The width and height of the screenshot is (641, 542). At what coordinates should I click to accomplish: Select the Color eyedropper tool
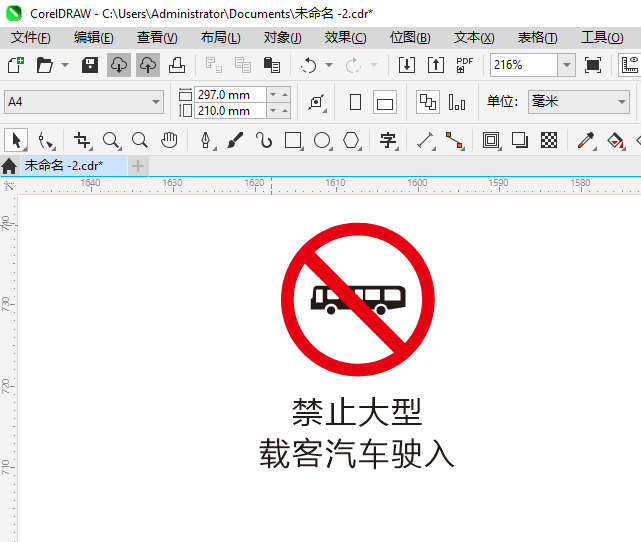click(x=586, y=140)
